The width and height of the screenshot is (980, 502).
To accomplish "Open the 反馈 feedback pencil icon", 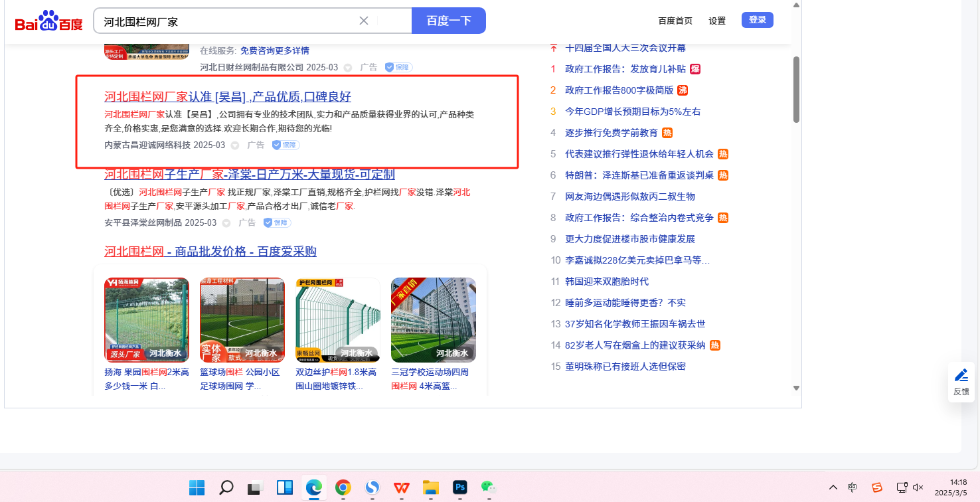I will pos(961,375).
